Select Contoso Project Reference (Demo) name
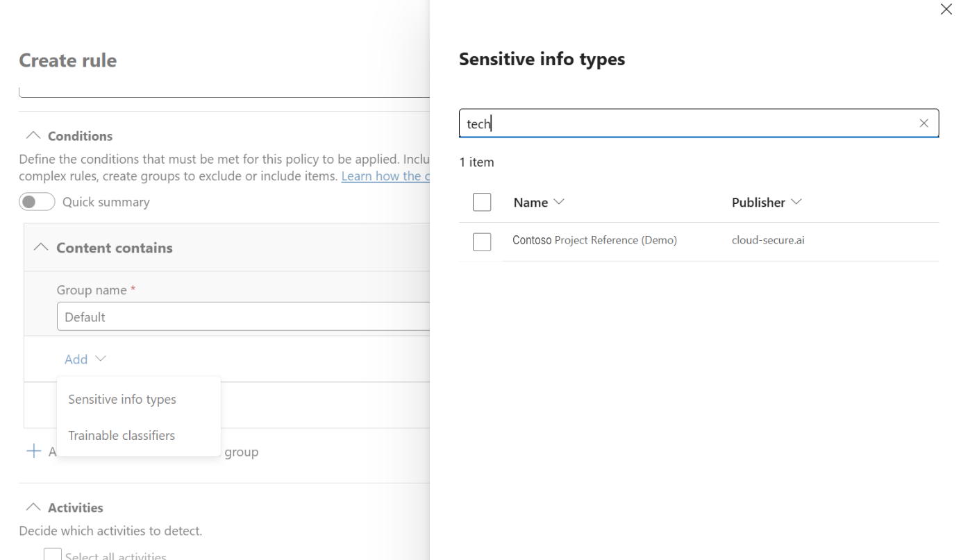The width and height of the screenshot is (961, 560). (x=594, y=241)
